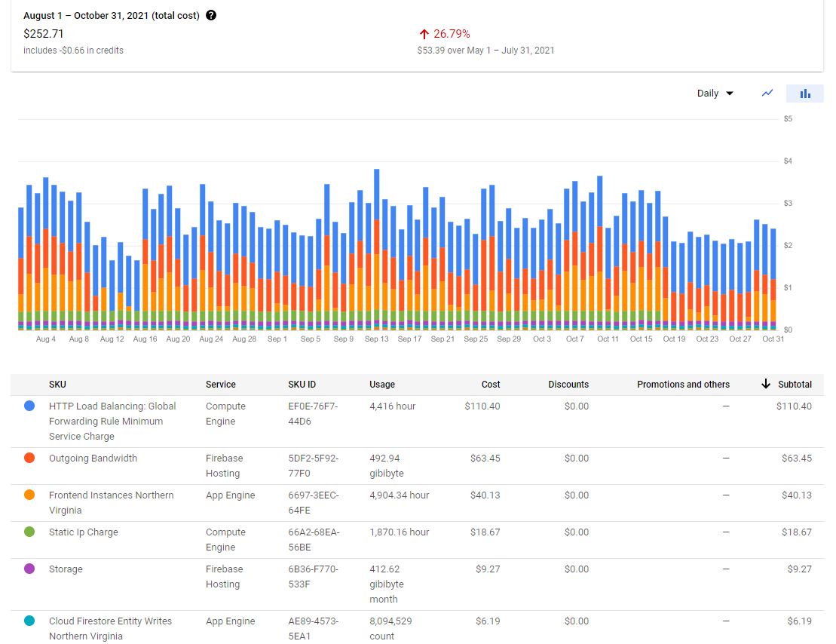Click the Static Ip Charge SKU name
The image size is (836, 644).
tap(84, 532)
